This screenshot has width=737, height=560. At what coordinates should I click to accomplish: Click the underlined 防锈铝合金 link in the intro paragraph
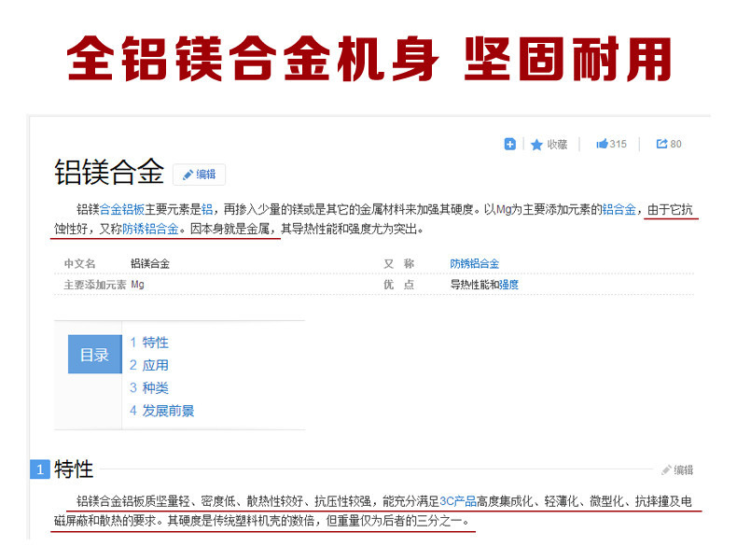pyautogui.click(x=150, y=229)
